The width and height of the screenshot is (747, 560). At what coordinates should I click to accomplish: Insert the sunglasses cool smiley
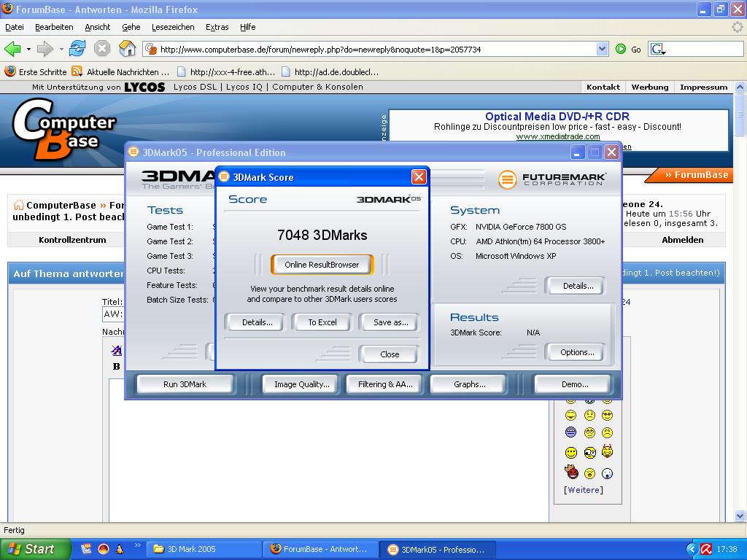(x=607, y=416)
